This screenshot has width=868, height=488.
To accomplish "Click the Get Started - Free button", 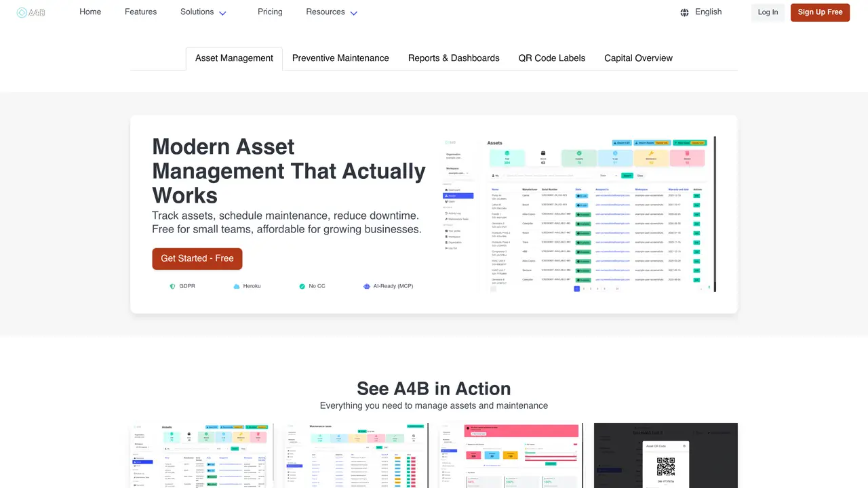I will (197, 258).
